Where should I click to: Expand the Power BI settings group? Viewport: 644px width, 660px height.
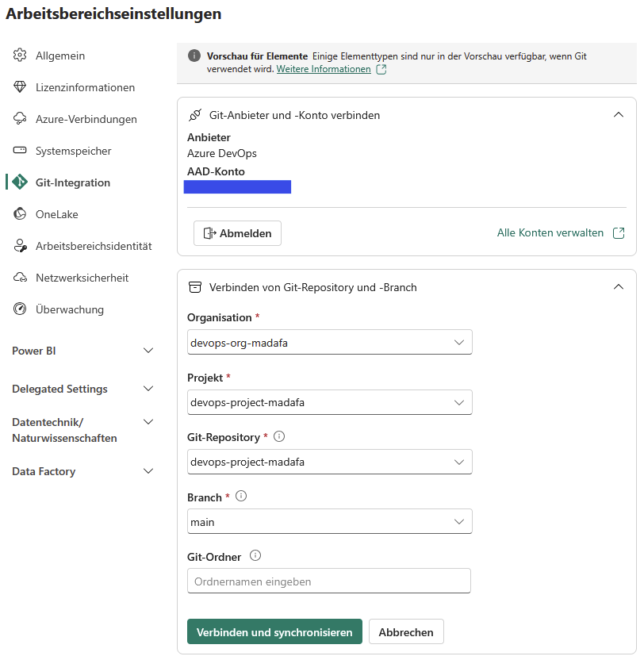(x=148, y=350)
